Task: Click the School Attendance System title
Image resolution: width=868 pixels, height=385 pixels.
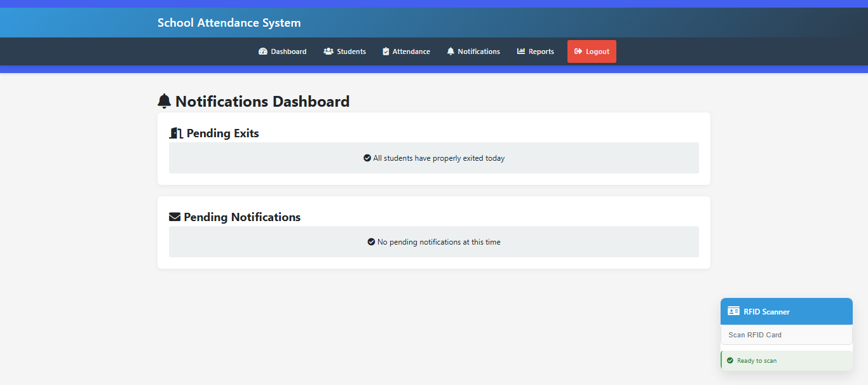Action: (x=229, y=23)
